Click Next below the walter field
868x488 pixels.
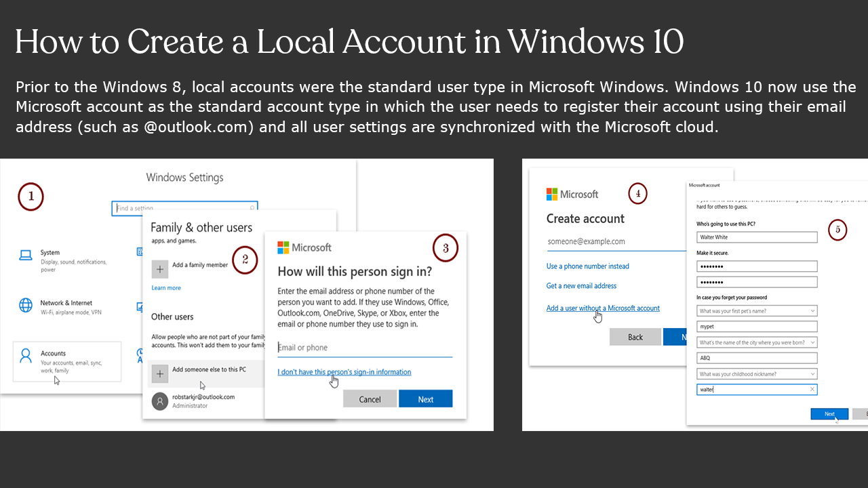pyautogui.click(x=829, y=413)
